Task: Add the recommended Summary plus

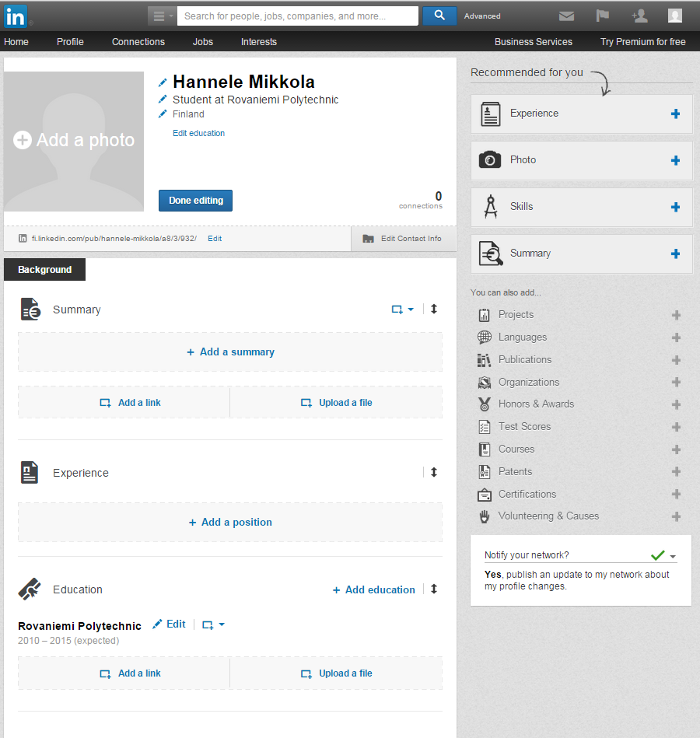Action: point(676,254)
